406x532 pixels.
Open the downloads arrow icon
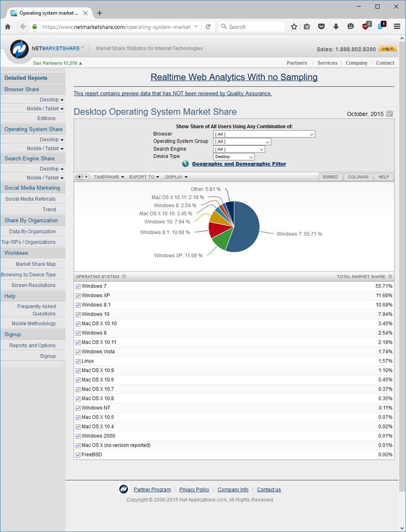click(x=336, y=27)
